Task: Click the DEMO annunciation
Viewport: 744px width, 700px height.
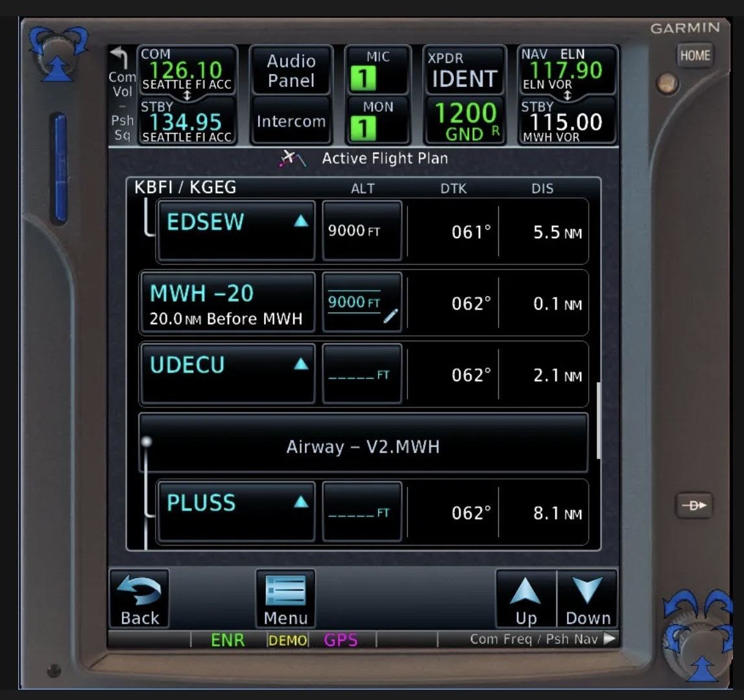Action: point(287,640)
